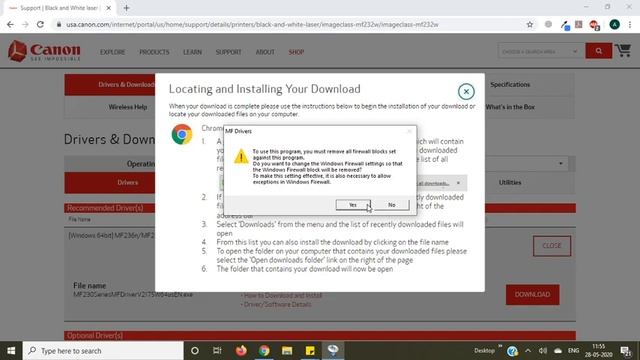Click the taskbar search box
The width and height of the screenshot is (640, 360).
click(103, 351)
